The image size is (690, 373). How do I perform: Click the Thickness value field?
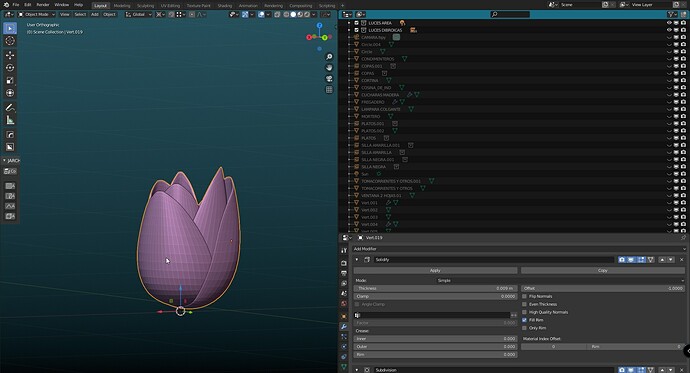click(x=435, y=289)
